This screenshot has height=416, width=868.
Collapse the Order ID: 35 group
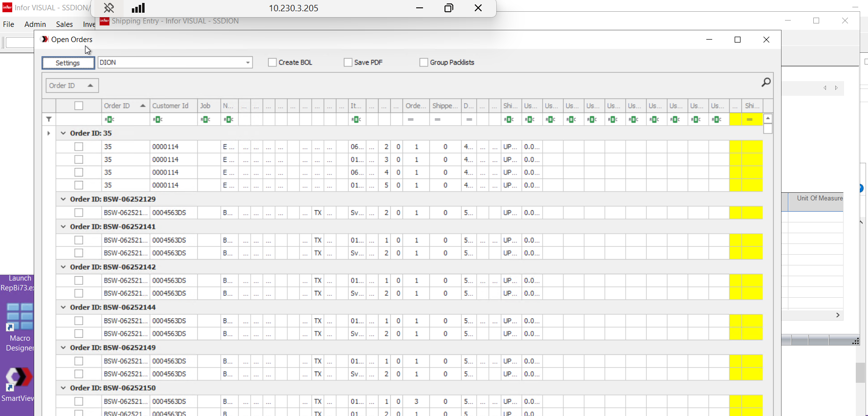click(x=63, y=133)
